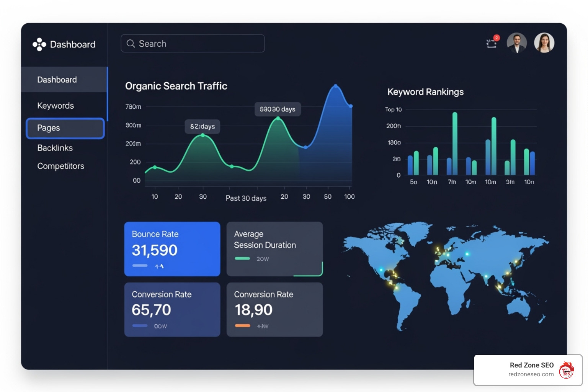Click the '88030 days' chart tooltip
The height and width of the screenshot is (392, 588).
coord(278,109)
